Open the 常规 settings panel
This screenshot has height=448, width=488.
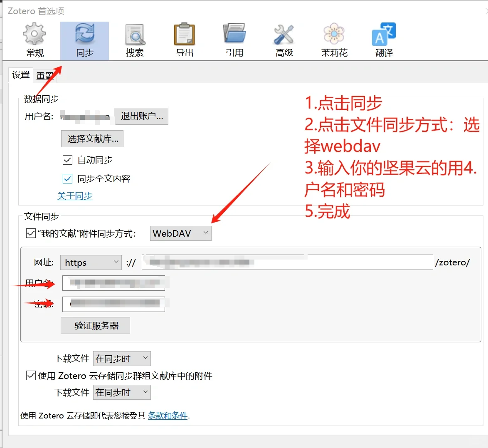coord(35,40)
